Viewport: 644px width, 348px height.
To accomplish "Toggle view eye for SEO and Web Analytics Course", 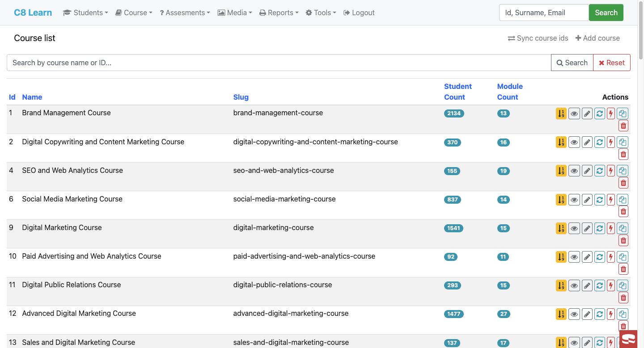I will click(x=574, y=171).
